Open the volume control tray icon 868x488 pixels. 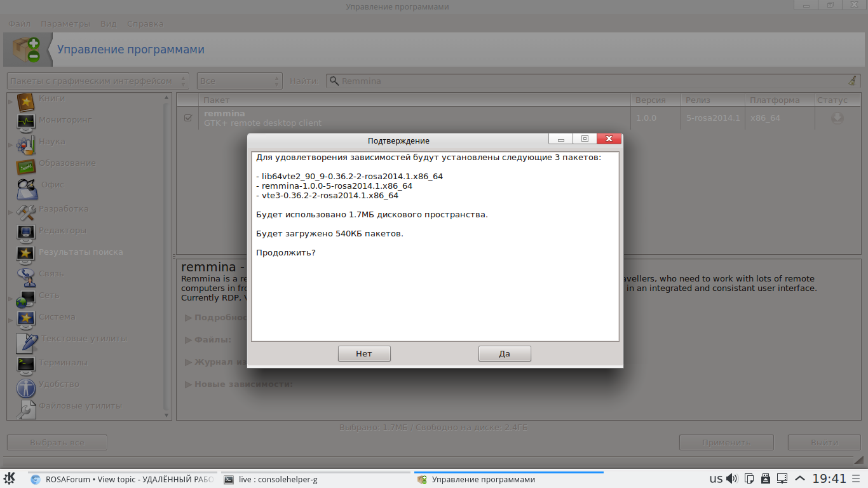732,479
